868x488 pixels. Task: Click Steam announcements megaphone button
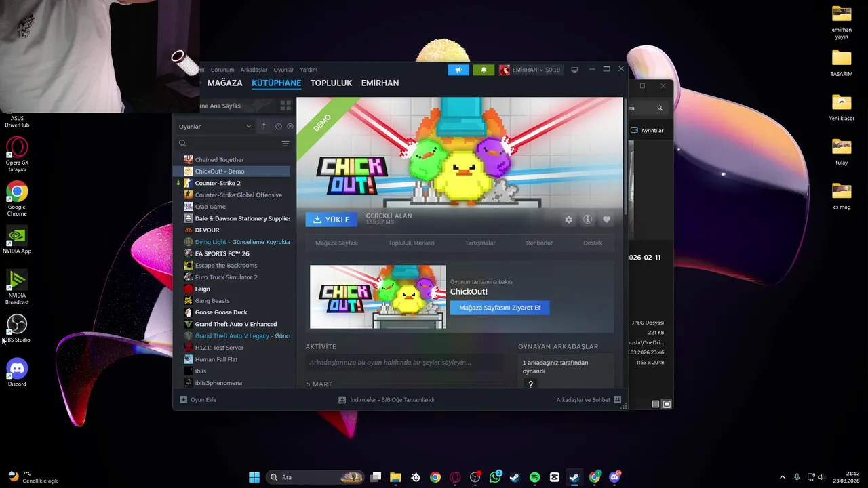click(458, 70)
